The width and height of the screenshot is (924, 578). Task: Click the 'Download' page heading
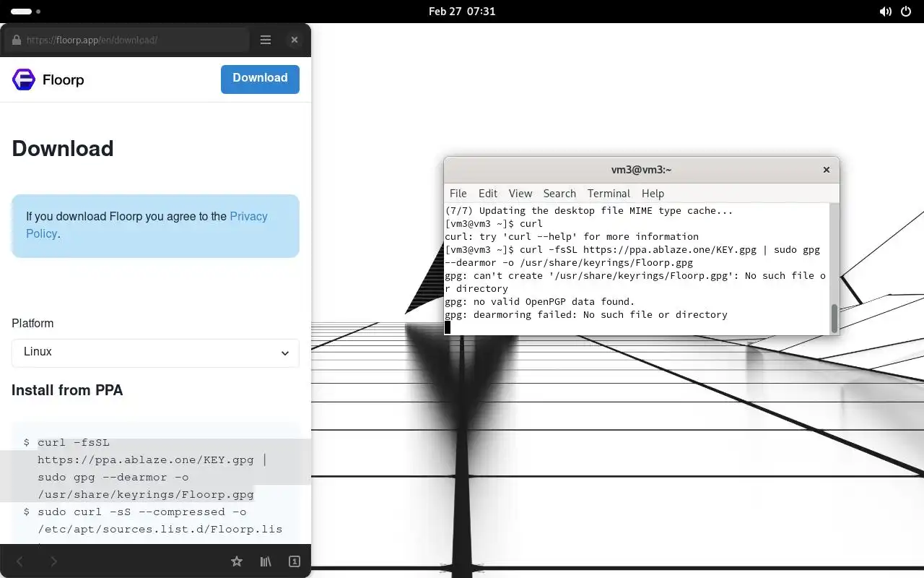click(63, 148)
